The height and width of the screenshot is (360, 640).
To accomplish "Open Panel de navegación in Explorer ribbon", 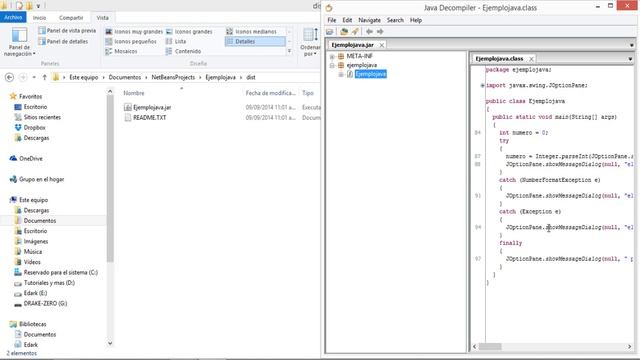I will tap(19, 42).
